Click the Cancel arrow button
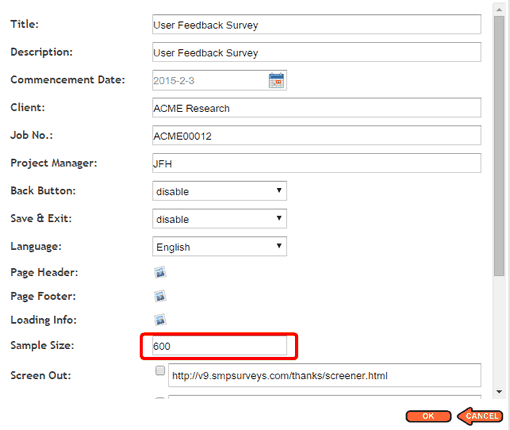Screen dimensions: 510x430 click(x=480, y=416)
